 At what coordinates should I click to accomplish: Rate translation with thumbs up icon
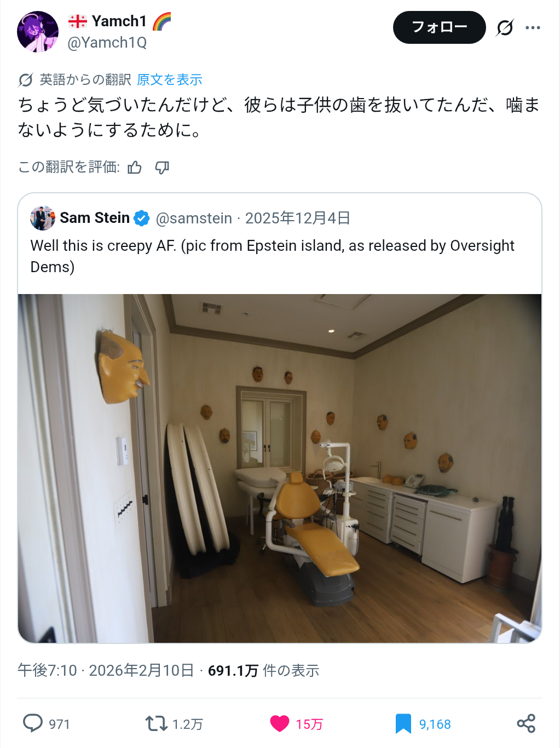pos(135,168)
